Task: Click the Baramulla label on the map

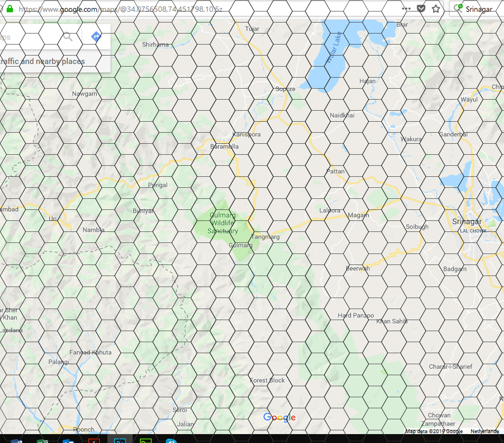Action: click(x=224, y=146)
